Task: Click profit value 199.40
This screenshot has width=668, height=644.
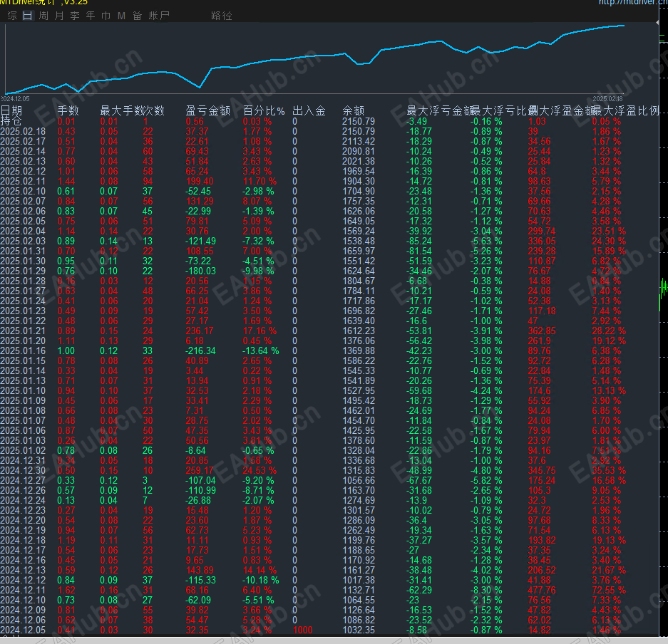Action: pyautogui.click(x=200, y=182)
